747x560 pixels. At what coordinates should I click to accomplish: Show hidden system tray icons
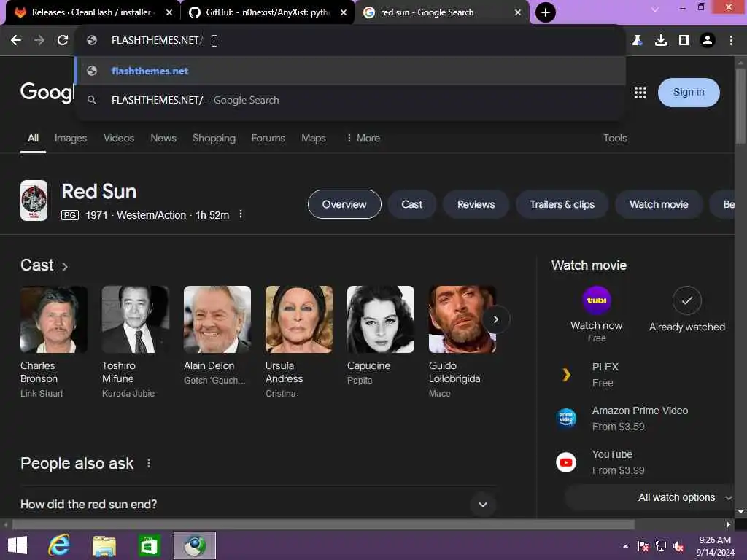(x=625, y=546)
